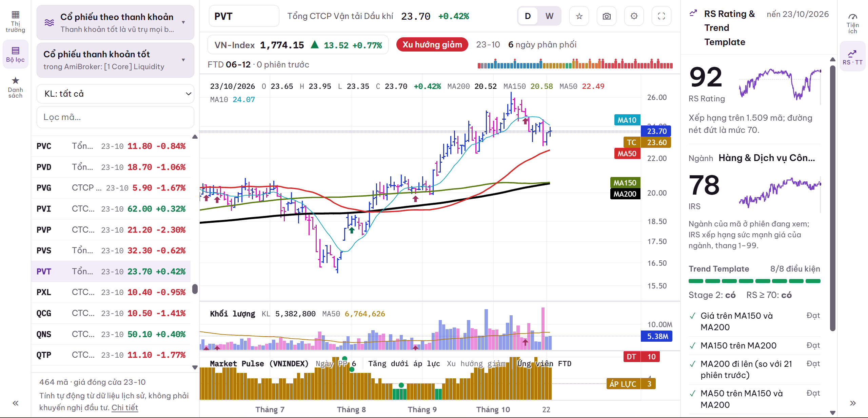The height and width of the screenshot is (418, 868).
Task: Select the RS · TT panel icon
Action: click(852, 57)
